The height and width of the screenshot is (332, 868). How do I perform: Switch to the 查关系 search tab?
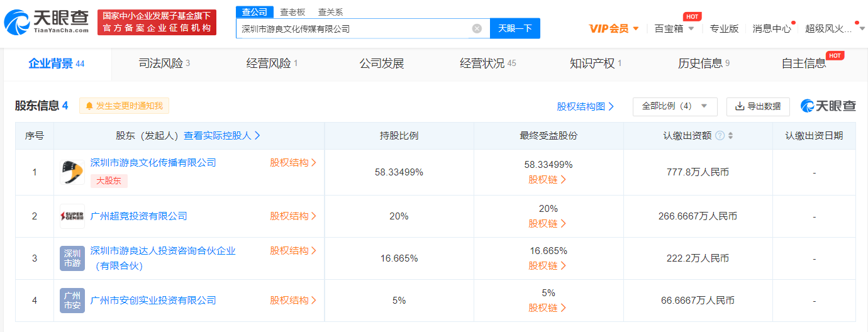click(x=331, y=12)
